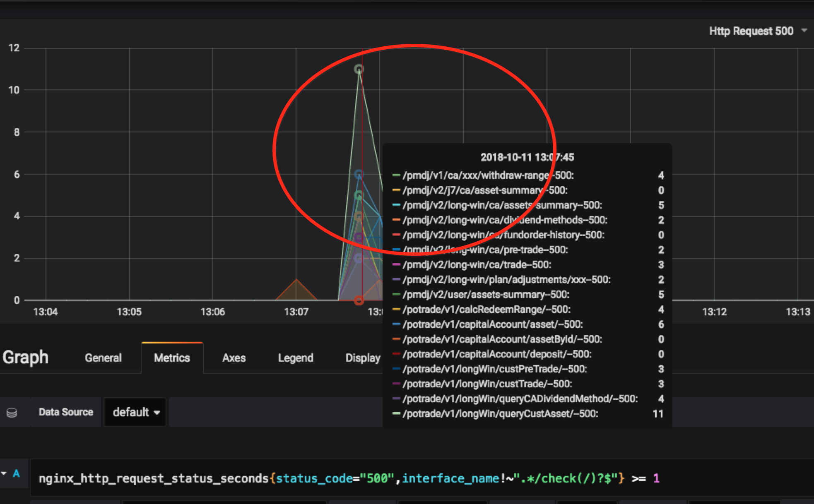Screen dimensions: 814x504
Task: Click inside the nginx_http_request_status_seconds query field
Action: 331,478
